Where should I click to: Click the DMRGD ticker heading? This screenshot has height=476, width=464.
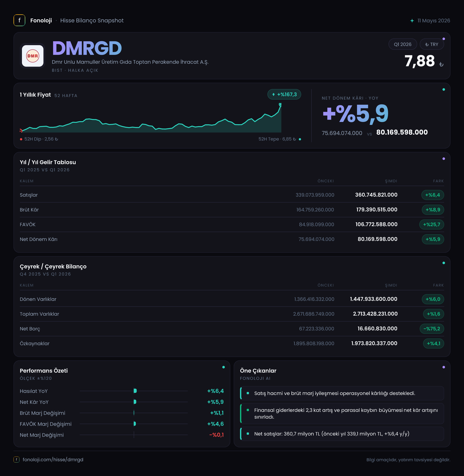(87, 48)
